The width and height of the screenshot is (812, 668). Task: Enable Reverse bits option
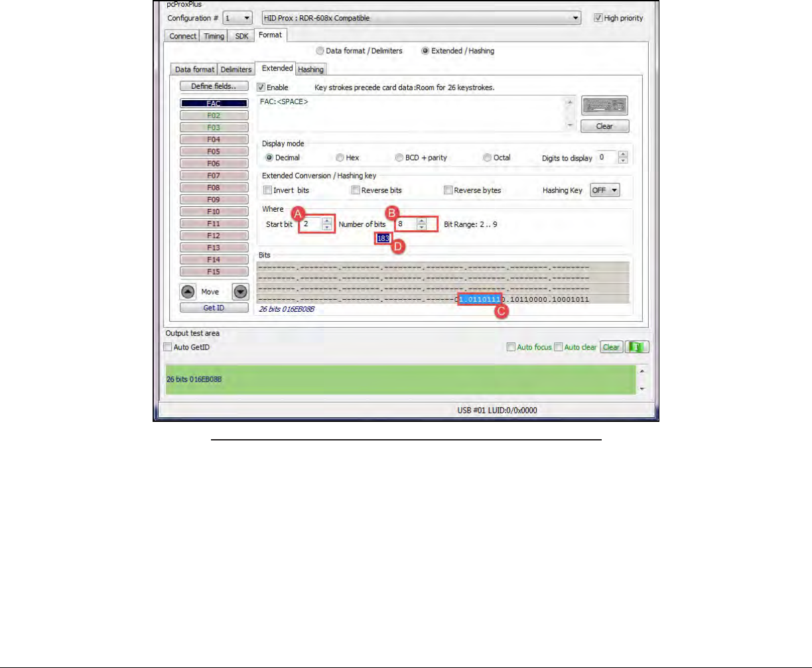356,190
